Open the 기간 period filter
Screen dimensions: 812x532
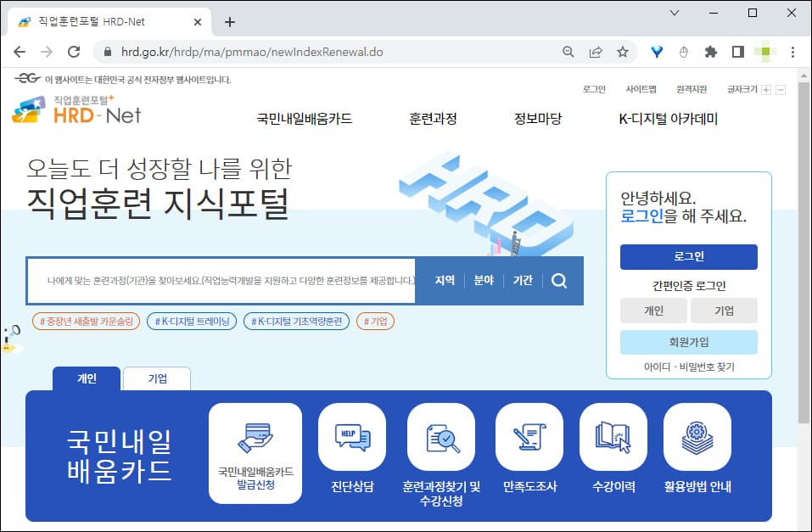[x=524, y=281]
